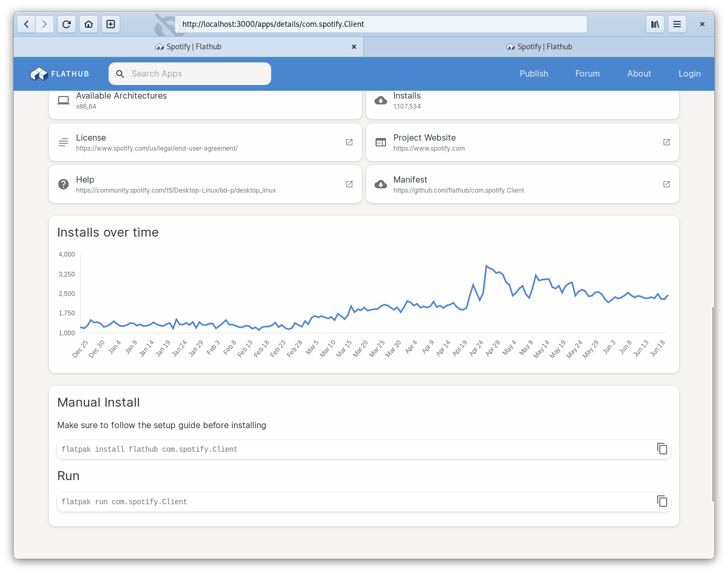Click the magnifier icon in the search box

tap(120, 74)
